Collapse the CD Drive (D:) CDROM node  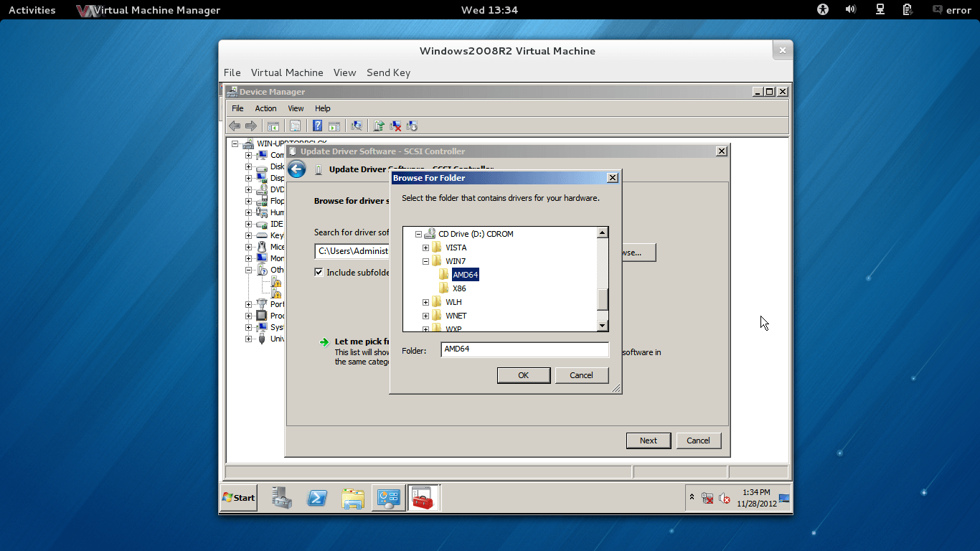pos(418,234)
